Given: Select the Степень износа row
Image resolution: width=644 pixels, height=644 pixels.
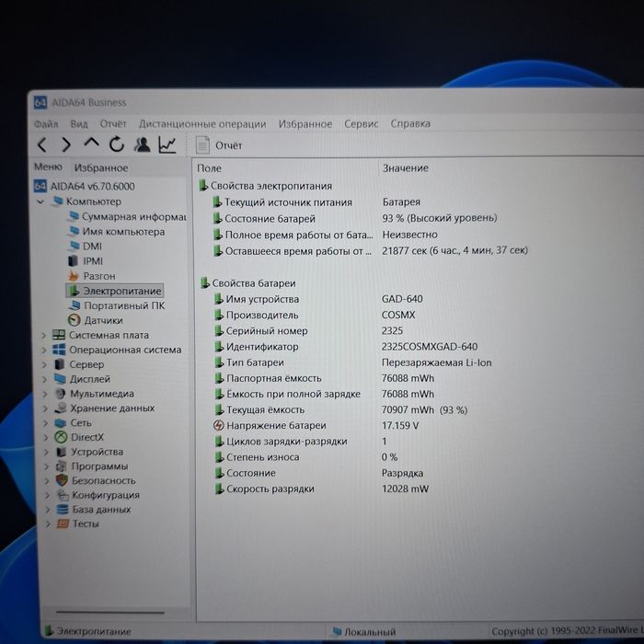Looking at the screenshot, I should [306, 457].
